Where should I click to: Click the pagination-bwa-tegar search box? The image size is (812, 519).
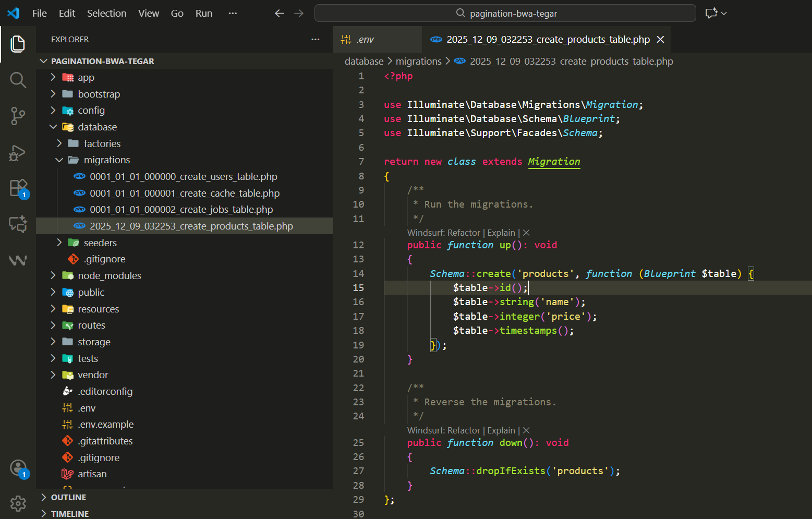[505, 14]
